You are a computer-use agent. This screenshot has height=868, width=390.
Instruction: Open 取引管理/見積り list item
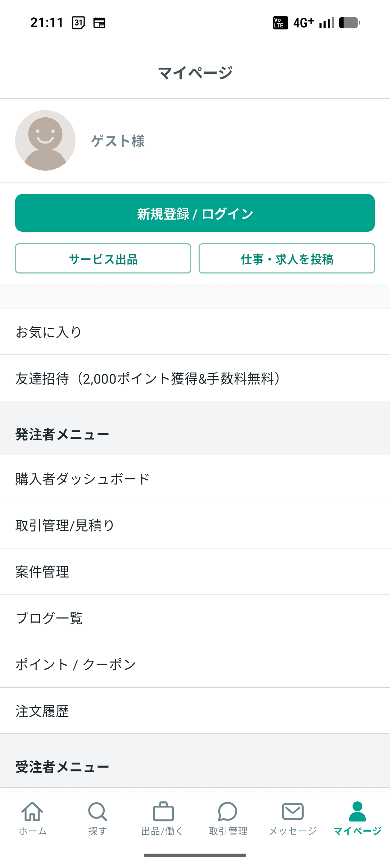pyautogui.click(x=65, y=525)
